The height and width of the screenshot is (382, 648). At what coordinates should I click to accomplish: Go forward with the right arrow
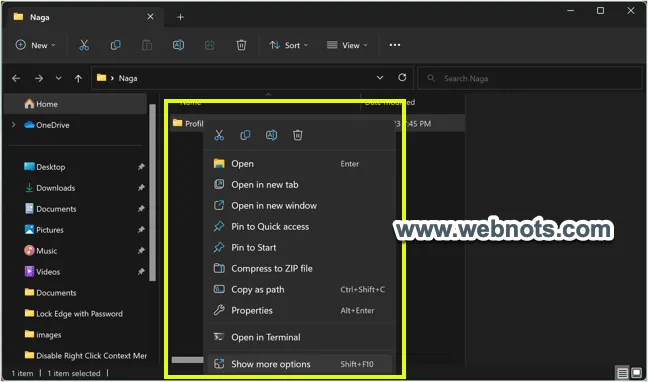click(39, 78)
